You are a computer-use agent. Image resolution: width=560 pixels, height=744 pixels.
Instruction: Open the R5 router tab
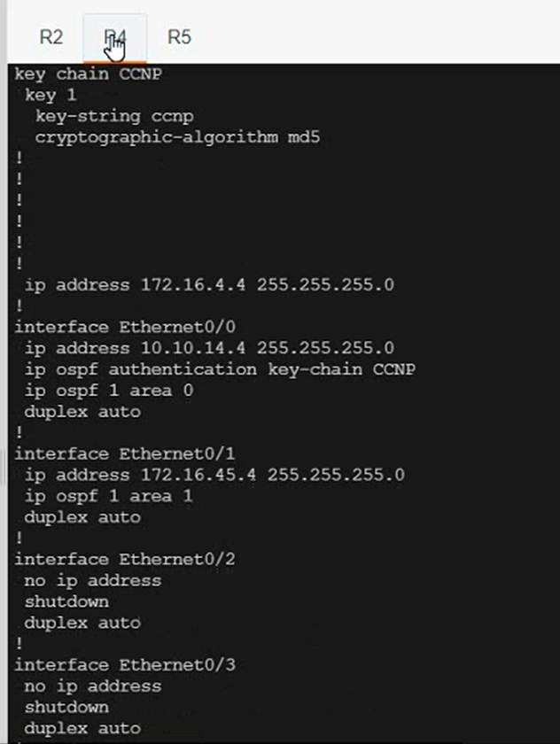coord(179,37)
